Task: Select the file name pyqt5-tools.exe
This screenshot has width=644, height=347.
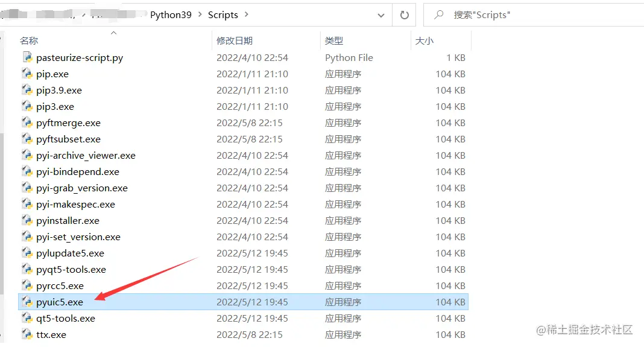Action: pyautogui.click(x=71, y=270)
